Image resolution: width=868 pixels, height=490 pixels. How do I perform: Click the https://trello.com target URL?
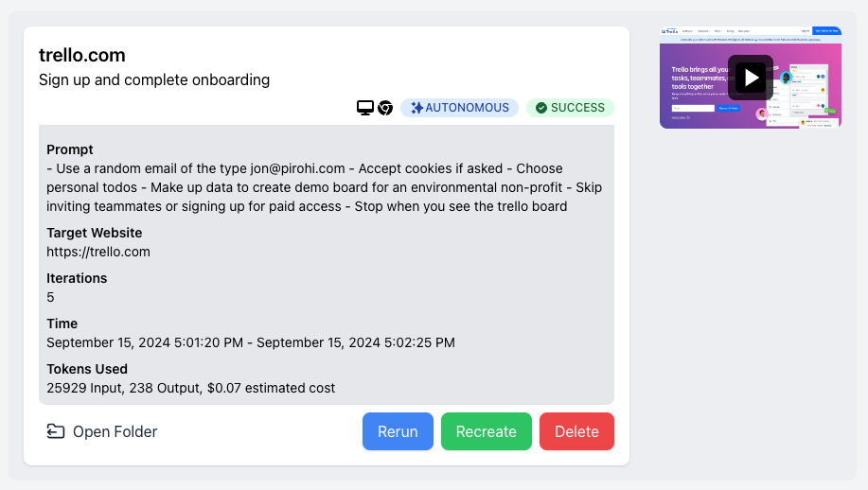[x=98, y=252]
